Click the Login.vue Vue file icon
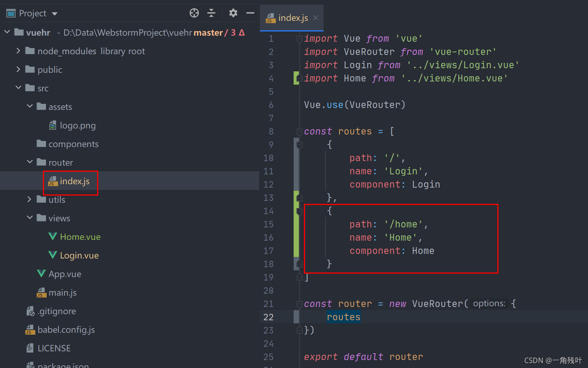 53,255
